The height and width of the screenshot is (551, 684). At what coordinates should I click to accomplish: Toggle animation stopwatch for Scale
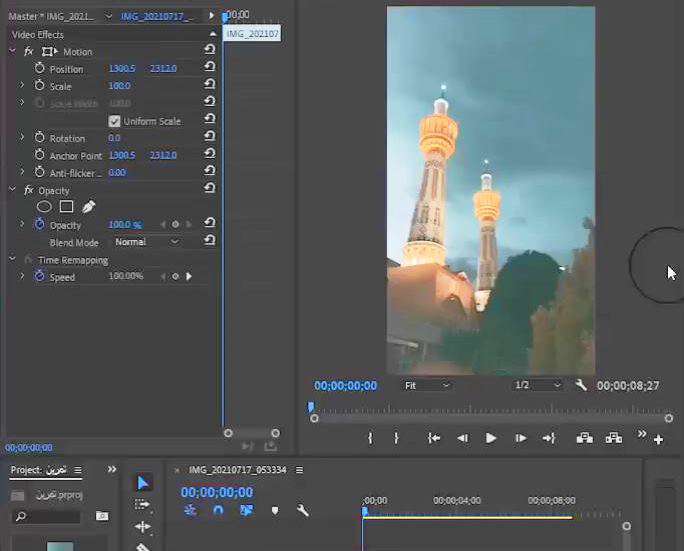click(x=40, y=85)
